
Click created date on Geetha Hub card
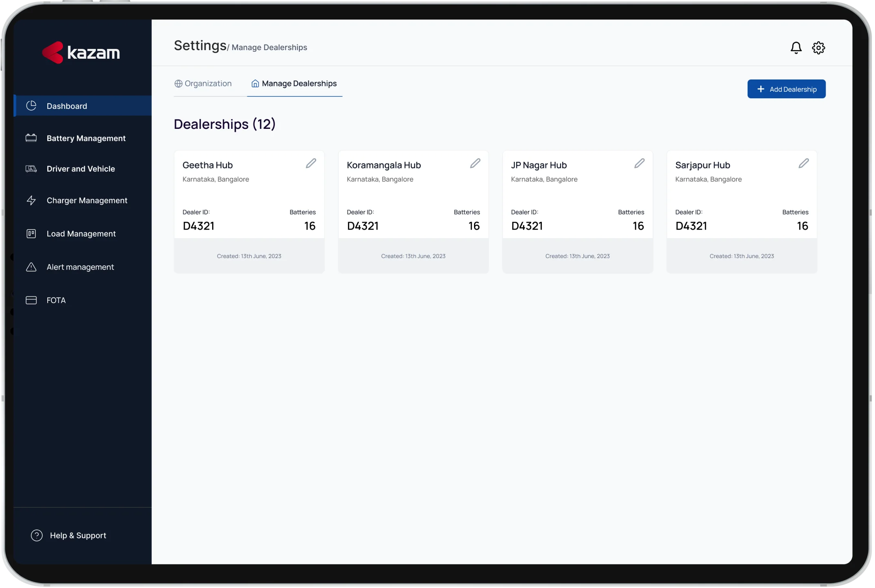point(250,256)
